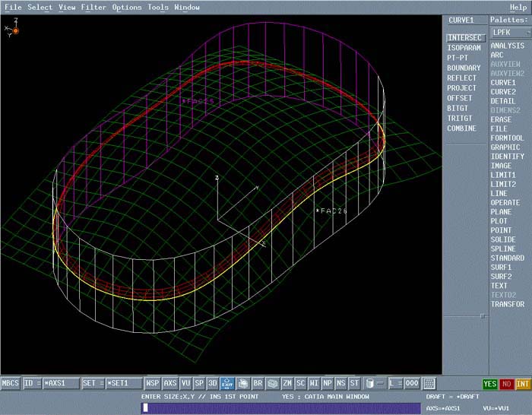532x415 pixels.
Task: Select the OFFSET curve option
Action: click(x=460, y=98)
